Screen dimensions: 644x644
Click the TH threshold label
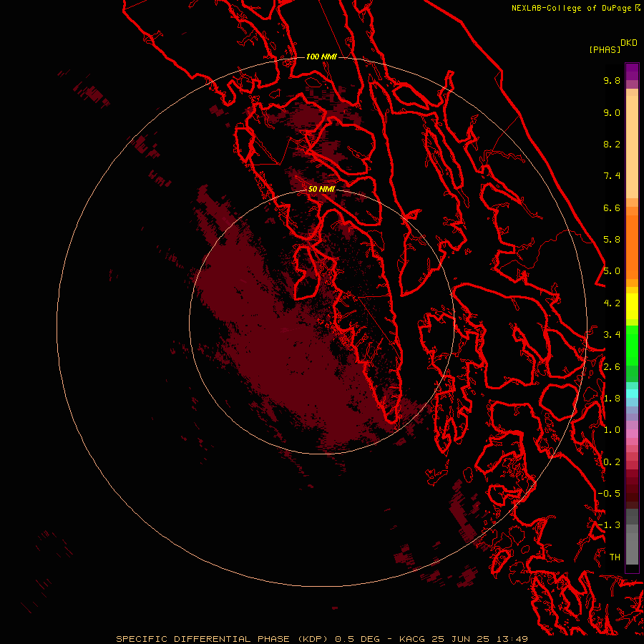click(x=615, y=557)
